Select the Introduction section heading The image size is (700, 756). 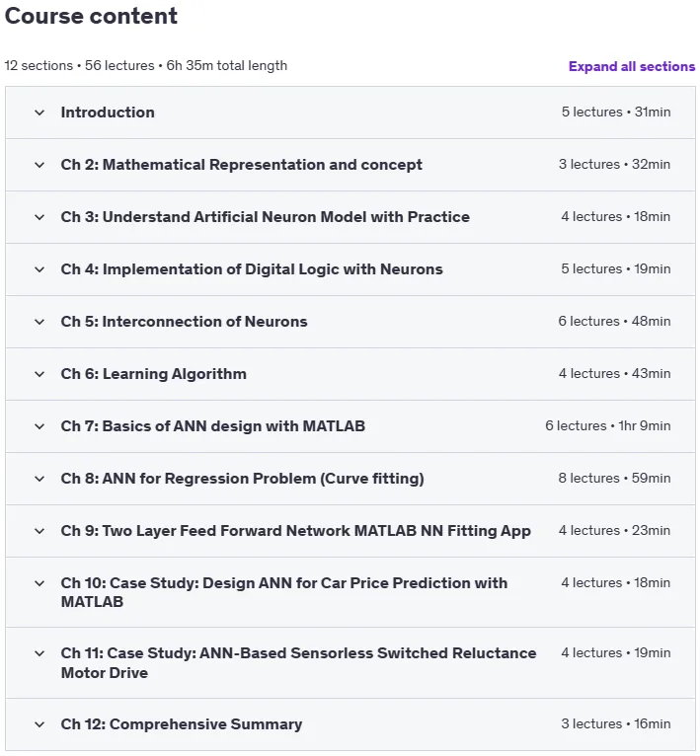[x=108, y=113]
